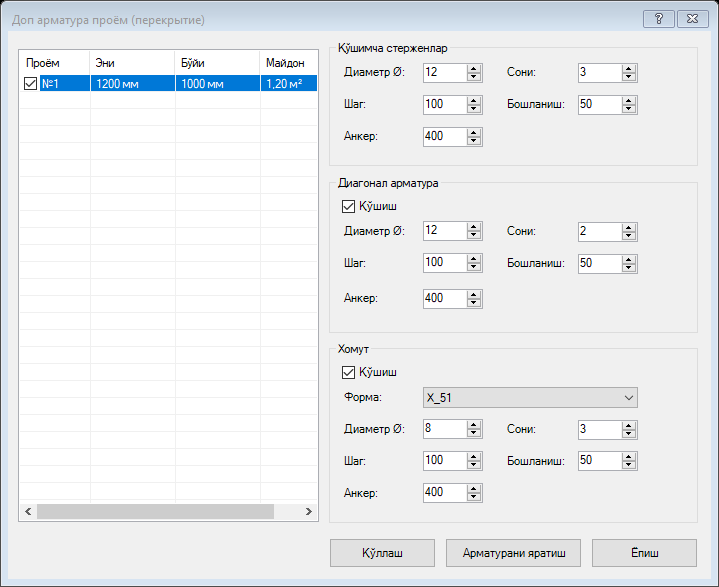Increase Сони in Диагонал арматура
This screenshot has width=719, height=587.
629,227
